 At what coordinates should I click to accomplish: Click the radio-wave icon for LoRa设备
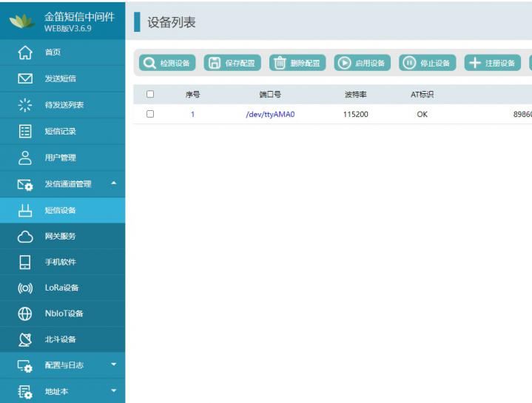[x=25, y=288]
